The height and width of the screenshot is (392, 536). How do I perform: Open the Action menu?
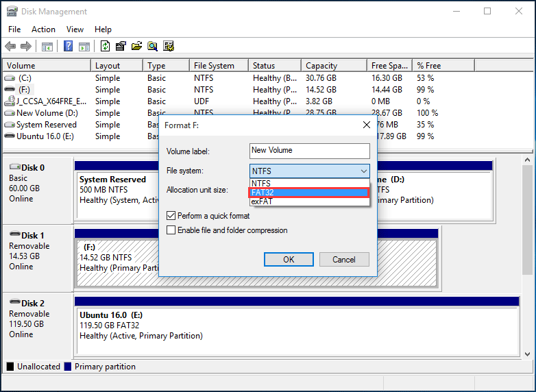(43, 29)
